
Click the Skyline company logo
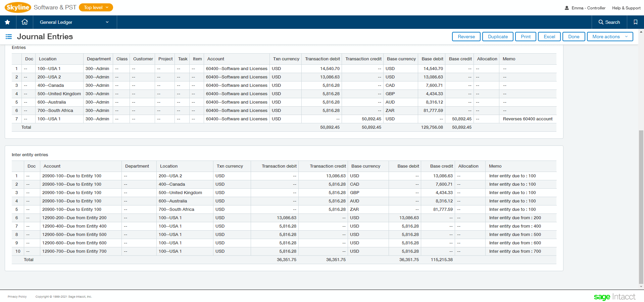coord(17,7)
